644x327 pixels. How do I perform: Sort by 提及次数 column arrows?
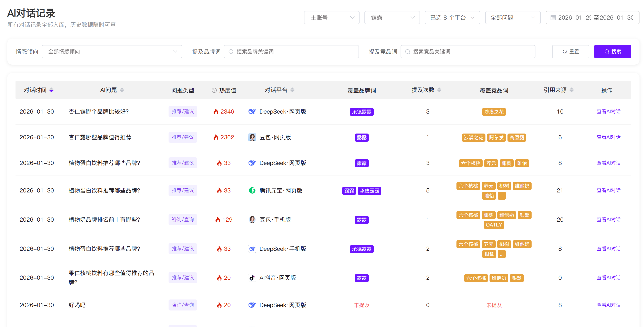click(x=439, y=90)
